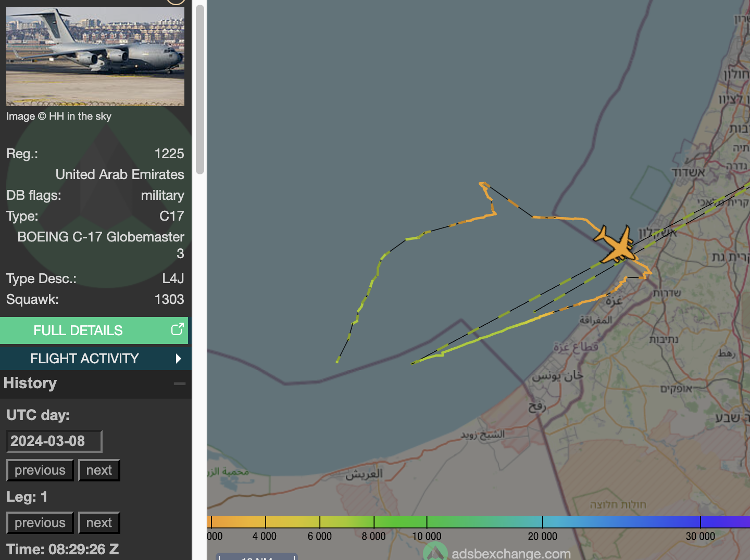Select the next flight leg
750x560 pixels.
coord(99,523)
